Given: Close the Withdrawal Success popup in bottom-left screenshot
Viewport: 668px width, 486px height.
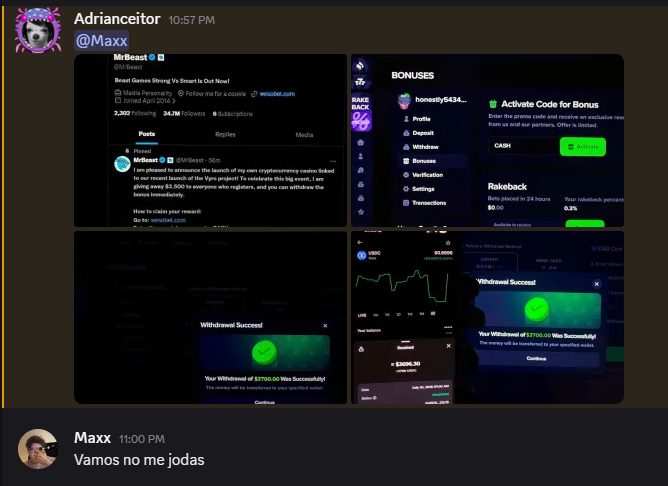Looking at the screenshot, I should pos(325,326).
